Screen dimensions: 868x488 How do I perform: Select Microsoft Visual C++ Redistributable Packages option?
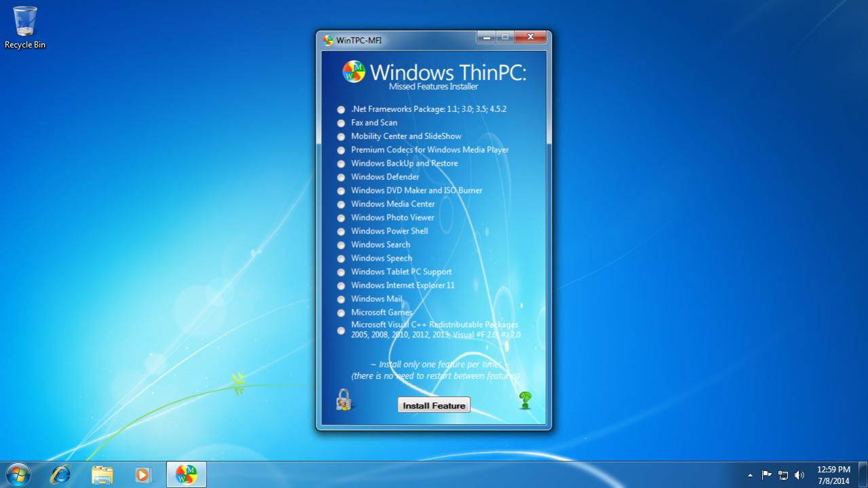click(341, 331)
